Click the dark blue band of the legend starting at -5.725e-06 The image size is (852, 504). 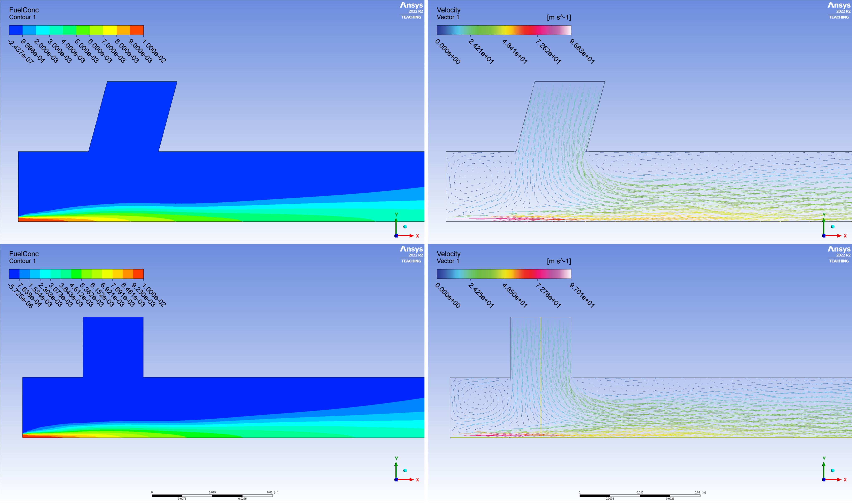click(14, 274)
